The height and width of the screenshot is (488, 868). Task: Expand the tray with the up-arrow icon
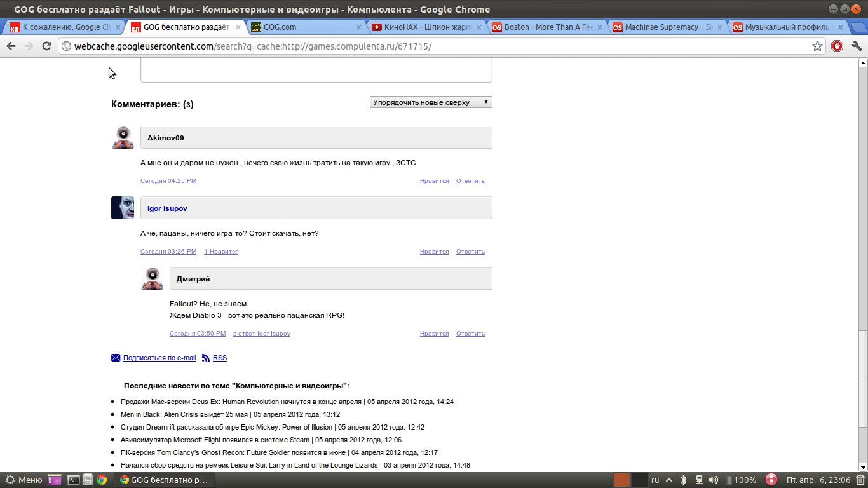point(669,480)
